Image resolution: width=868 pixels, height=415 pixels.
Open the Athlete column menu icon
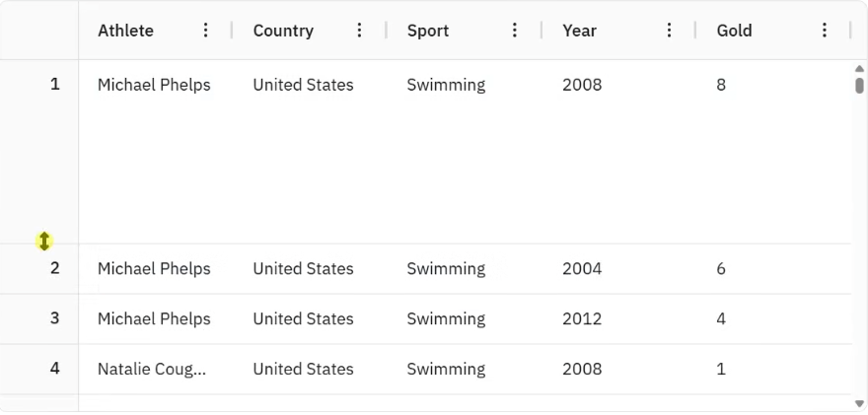[x=205, y=31]
